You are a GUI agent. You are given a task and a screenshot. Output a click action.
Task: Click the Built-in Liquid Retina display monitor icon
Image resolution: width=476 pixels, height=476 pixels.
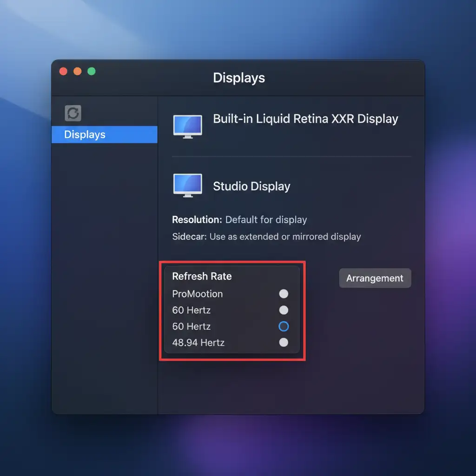tap(187, 126)
